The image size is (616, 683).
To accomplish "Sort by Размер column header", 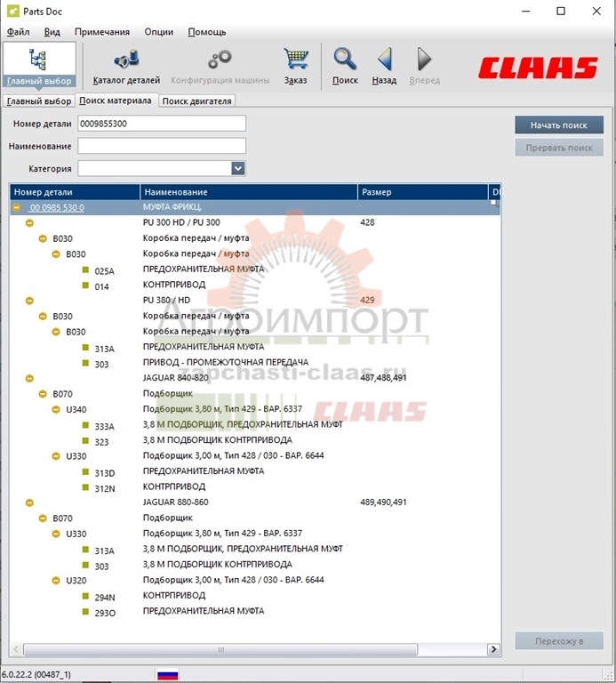I will tap(423, 192).
